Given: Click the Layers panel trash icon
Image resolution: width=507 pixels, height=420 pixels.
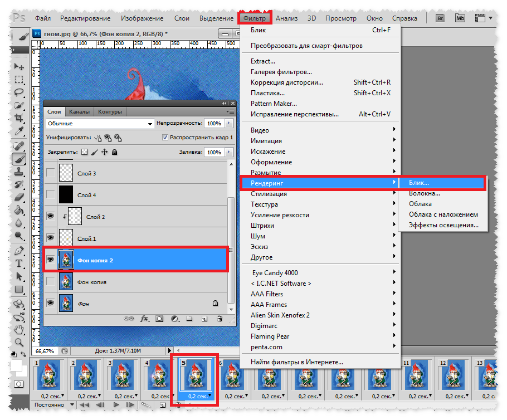Looking at the screenshot, I should [220, 319].
